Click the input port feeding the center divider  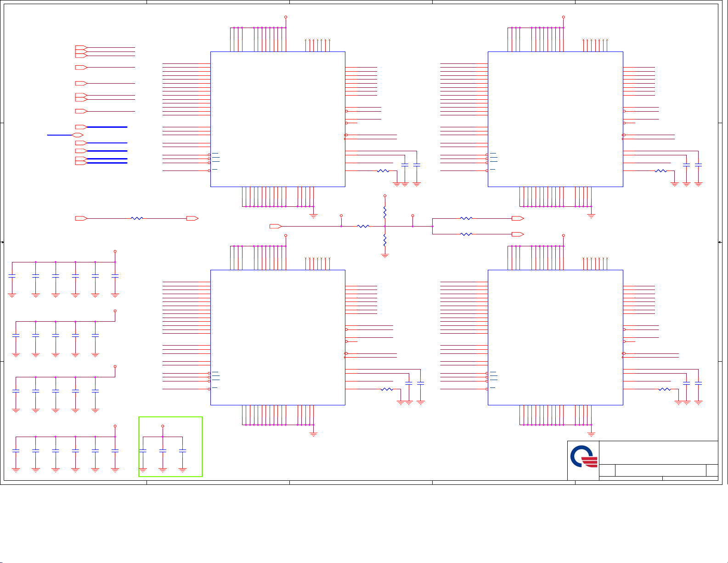(x=276, y=226)
